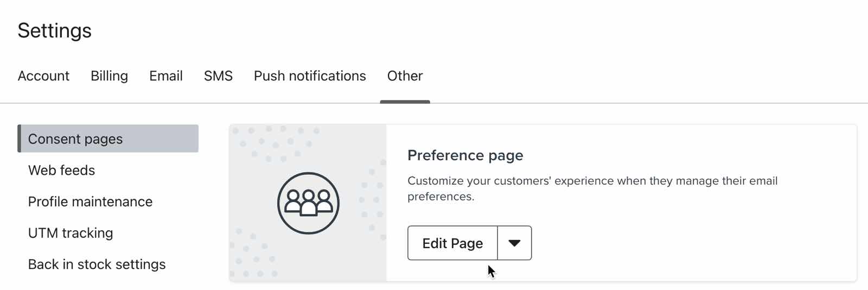This screenshot has height=290, width=868.
Task: Open Web feeds in the sidebar
Action: point(61,171)
